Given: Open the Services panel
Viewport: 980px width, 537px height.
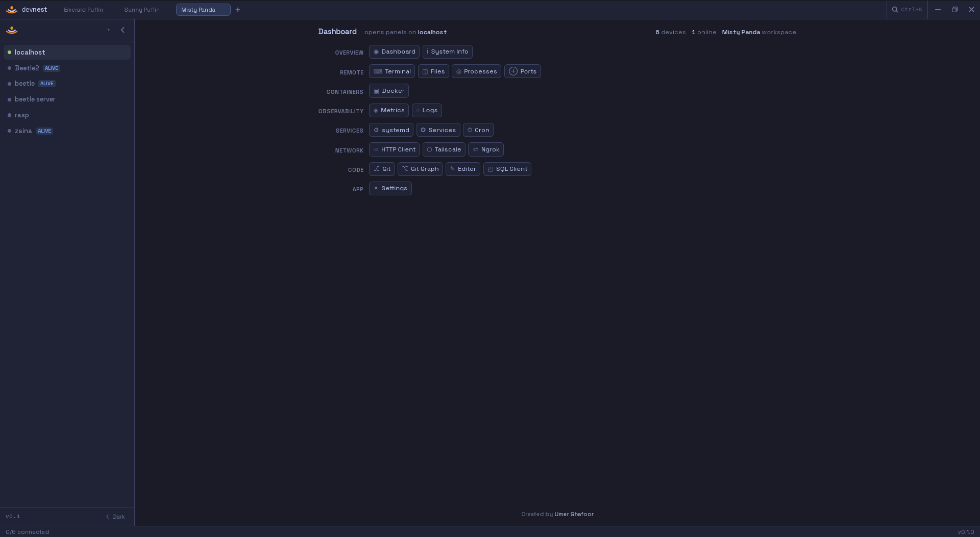Looking at the screenshot, I should pos(438,130).
